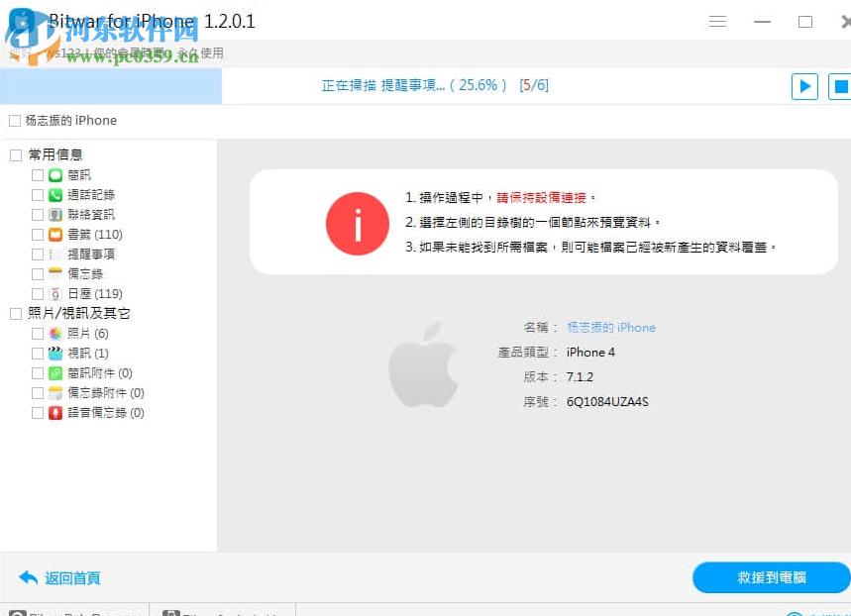Enable the 常用信息 group checkbox
Image resolution: width=851 pixels, height=616 pixels.
point(16,154)
